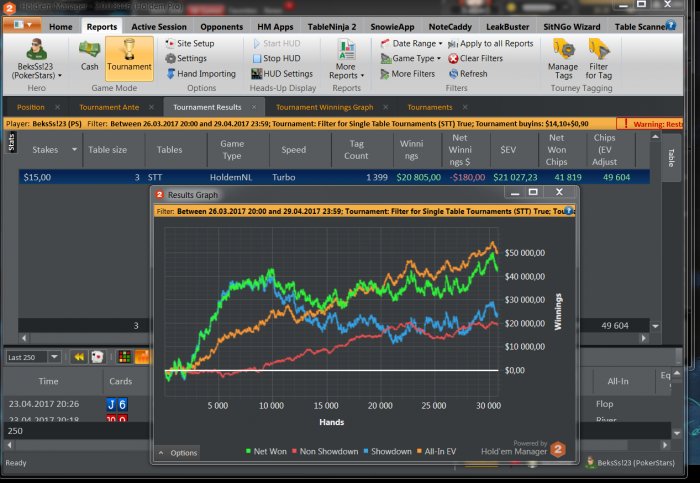700x483 pixels.
Task: Open More Reports menu
Action: (x=346, y=59)
